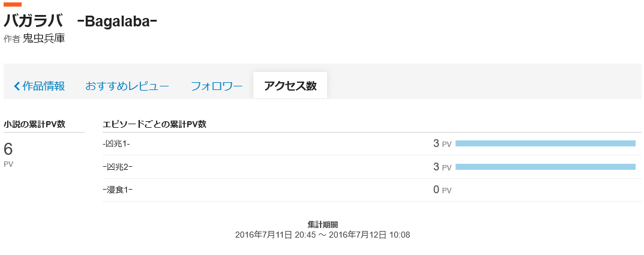Click the 3 PV value for -凶兆1-
Viewport: 644px width, 255px height.
[442, 144]
